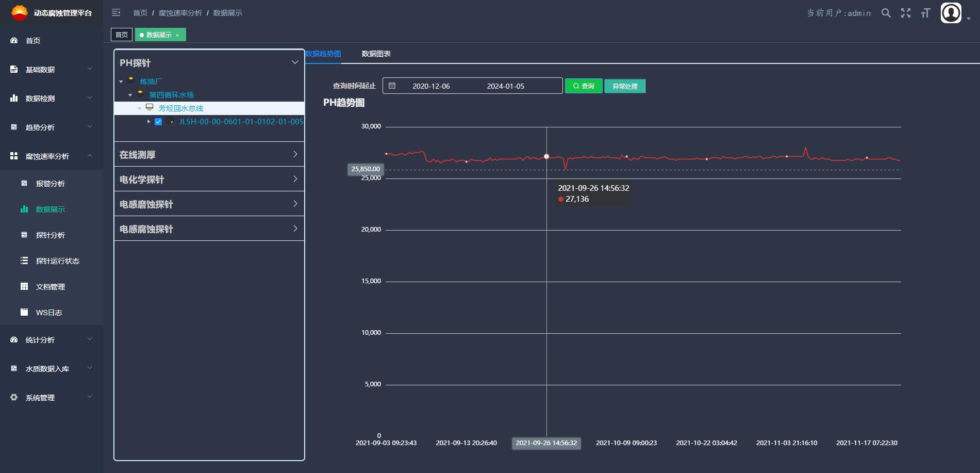Expand the 电感磨蚀探针 panel
Image resolution: width=980 pixels, height=473 pixels.
coord(209,204)
